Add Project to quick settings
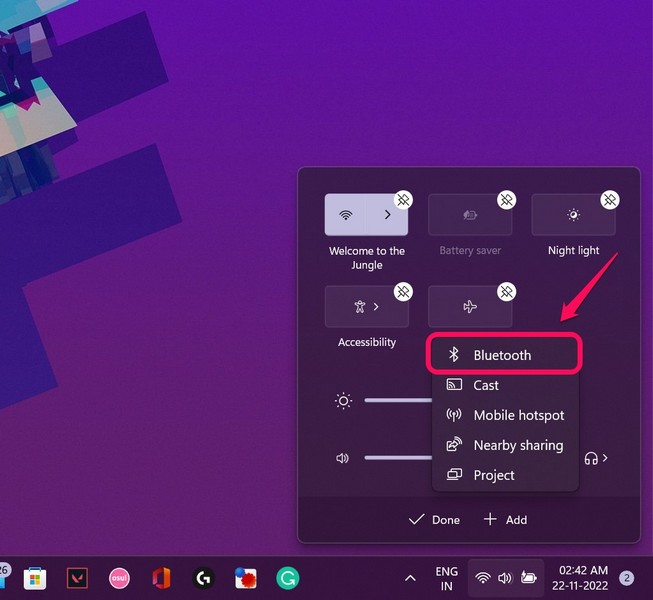 coord(505,475)
